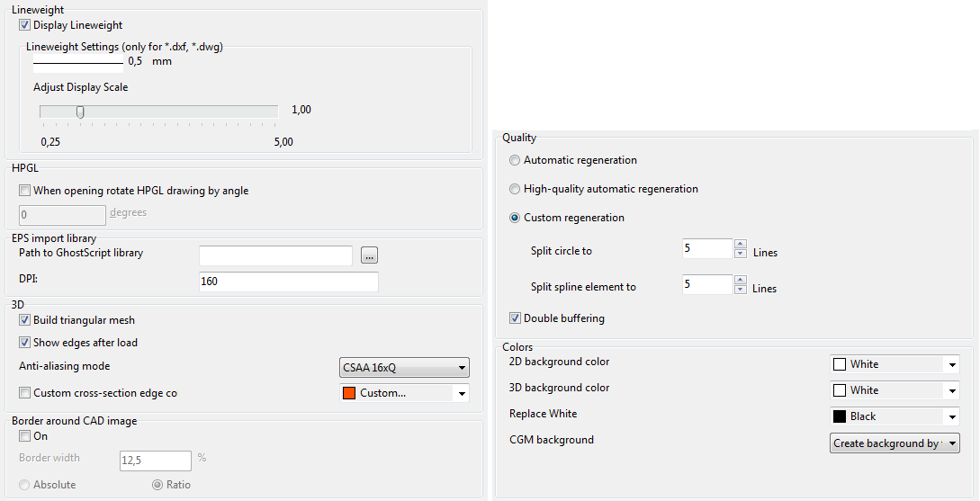
Task: Click the DPI input field
Action: pyautogui.click(x=288, y=282)
